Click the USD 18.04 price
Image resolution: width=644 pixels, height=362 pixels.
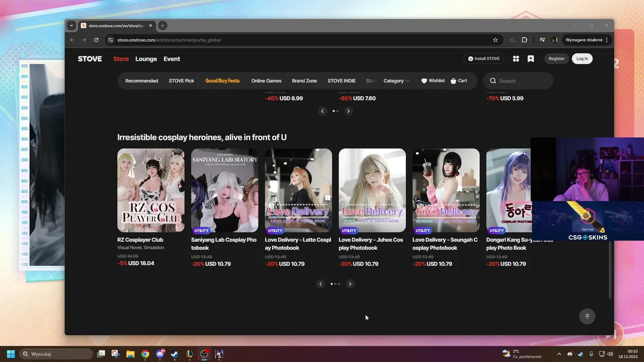pyautogui.click(x=141, y=263)
